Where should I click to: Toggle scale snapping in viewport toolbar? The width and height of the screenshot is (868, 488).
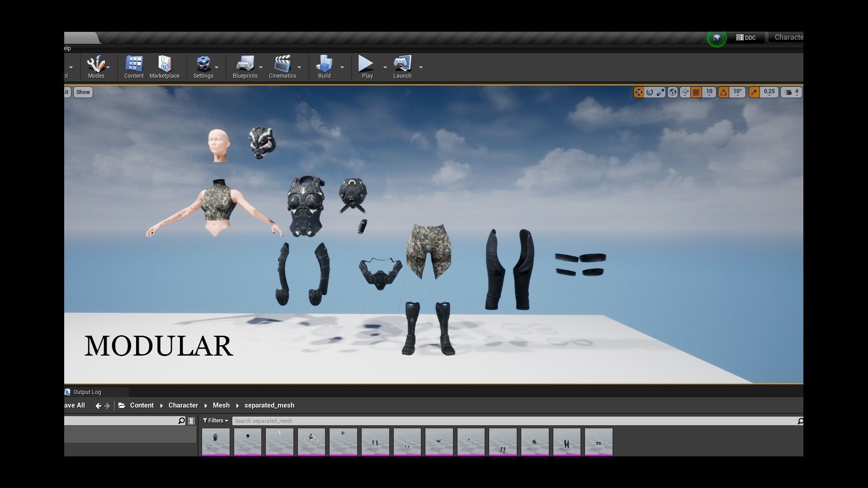click(754, 92)
